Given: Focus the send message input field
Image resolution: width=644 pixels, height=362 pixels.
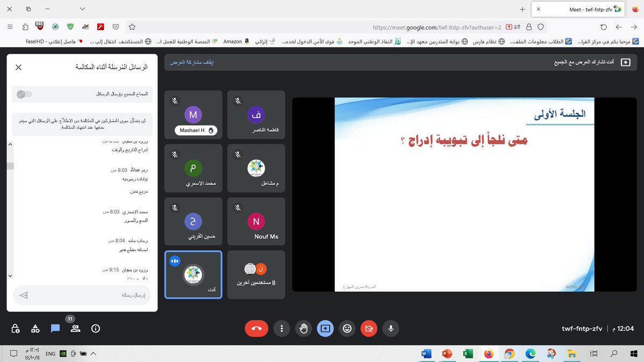Looking at the screenshot, I should point(82,295).
